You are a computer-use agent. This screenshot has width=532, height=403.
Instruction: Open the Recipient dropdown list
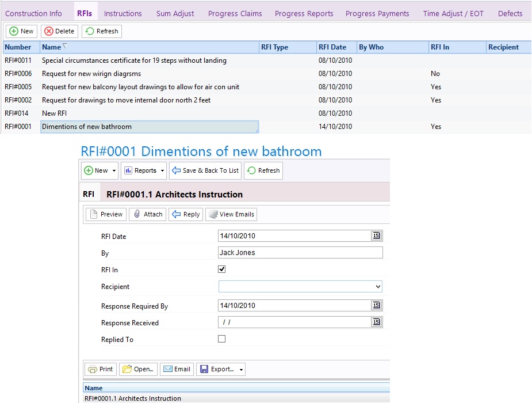pyautogui.click(x=378, y=287)
